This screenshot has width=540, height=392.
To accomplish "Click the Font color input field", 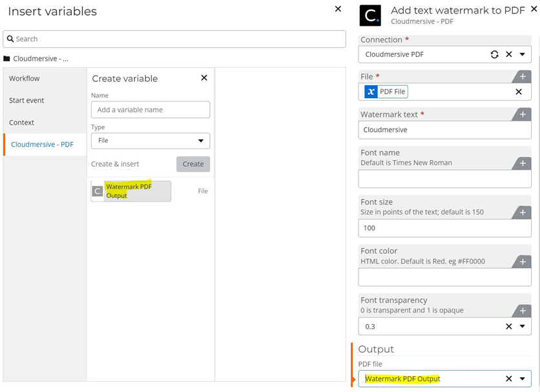I will [444, 277].
